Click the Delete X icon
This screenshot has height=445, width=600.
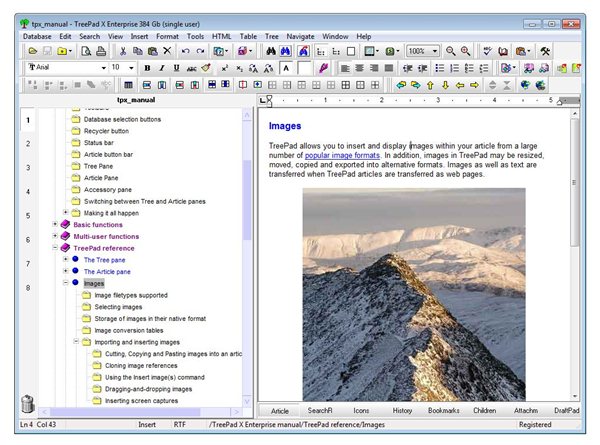(167, 51)
